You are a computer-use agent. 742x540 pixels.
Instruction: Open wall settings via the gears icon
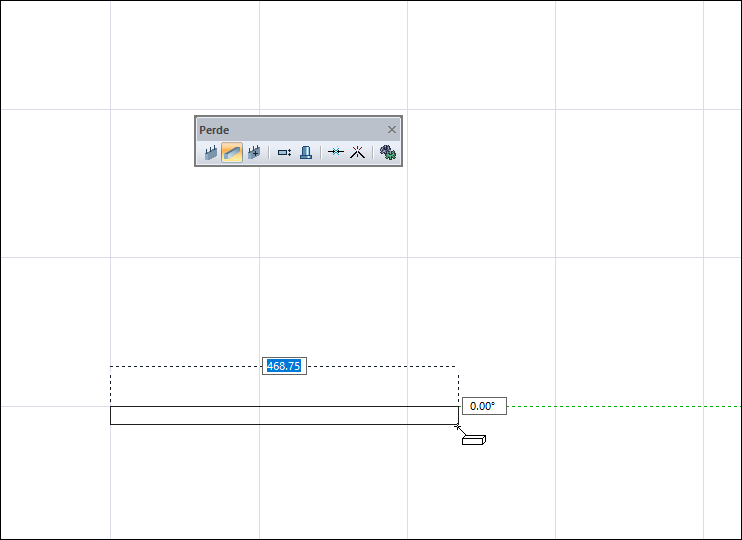tap(388, 152)
